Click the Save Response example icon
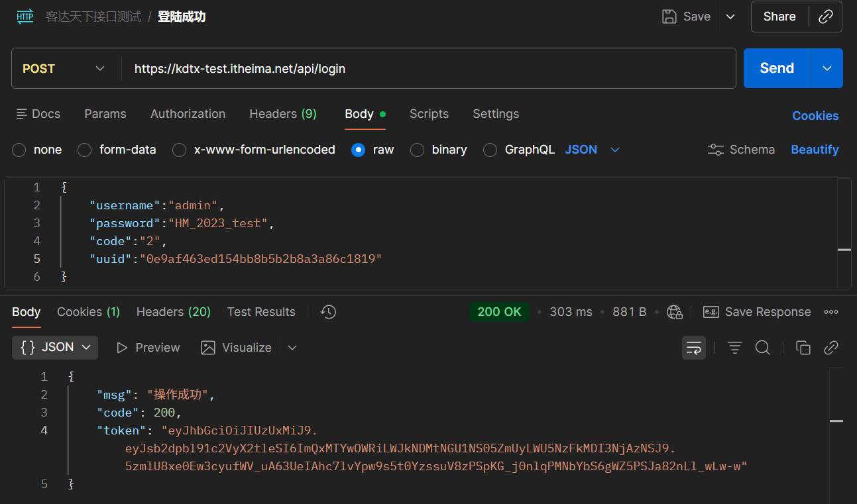Image resolution: width=857 pixels, height=504 pixels. [711, 312]
